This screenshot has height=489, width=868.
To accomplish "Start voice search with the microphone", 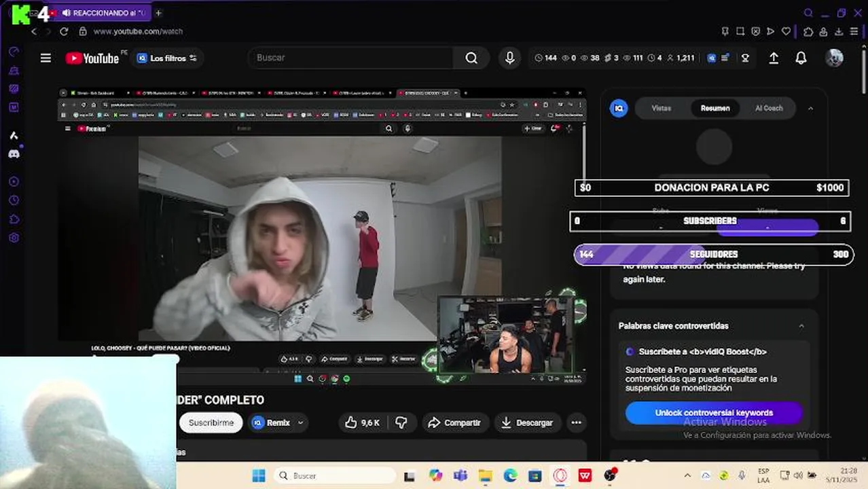I will click(509, 58).
